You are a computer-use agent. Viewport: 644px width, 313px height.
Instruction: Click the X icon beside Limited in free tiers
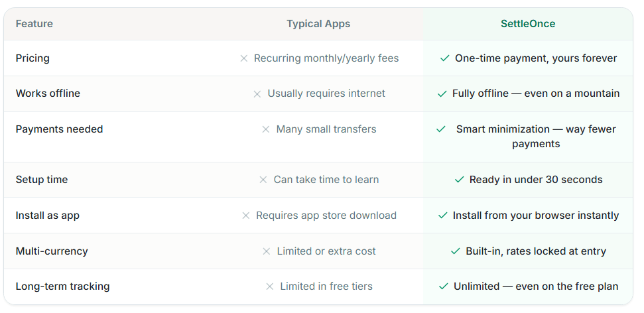pyautogui.click(x=270, y=286)
